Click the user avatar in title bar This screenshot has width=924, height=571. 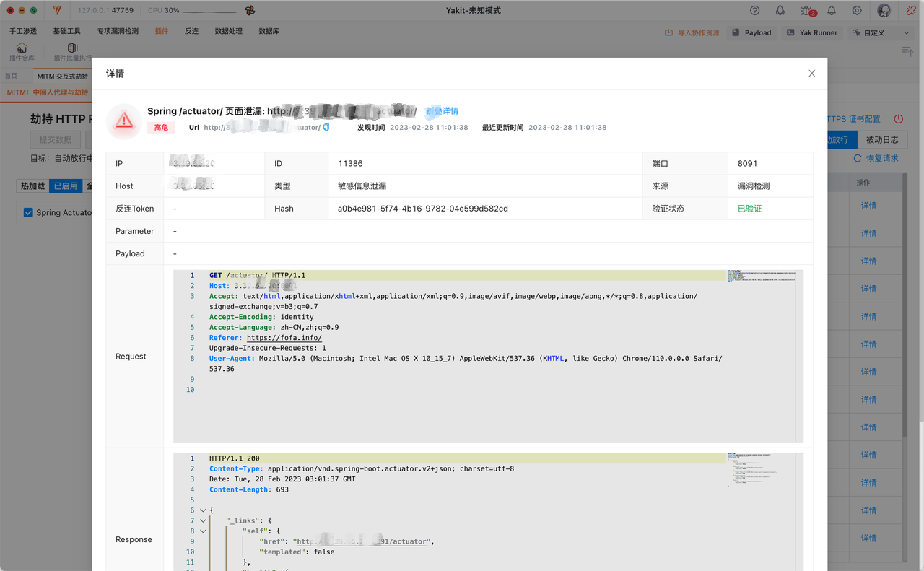pyautogui.click(x=884, y=11)
